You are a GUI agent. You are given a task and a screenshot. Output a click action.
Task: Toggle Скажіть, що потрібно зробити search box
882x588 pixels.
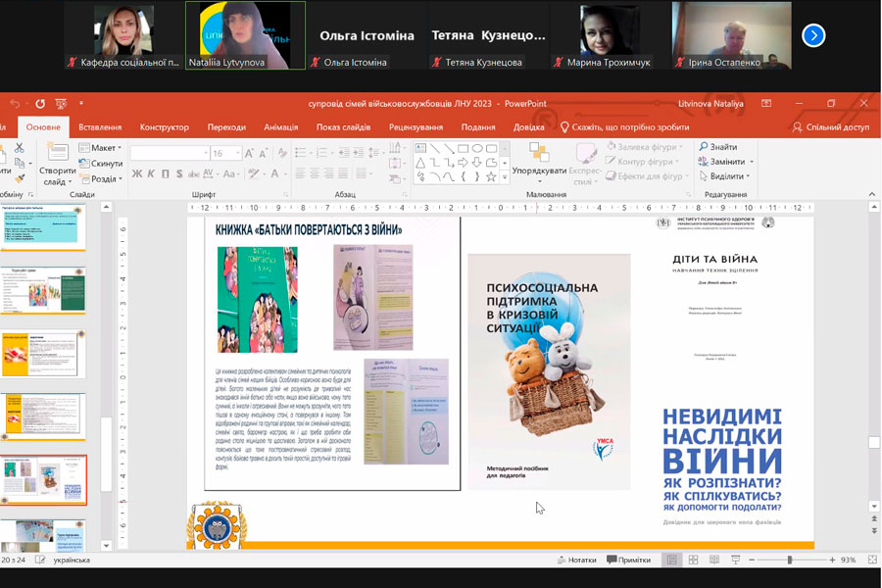[x=623, y=126]
